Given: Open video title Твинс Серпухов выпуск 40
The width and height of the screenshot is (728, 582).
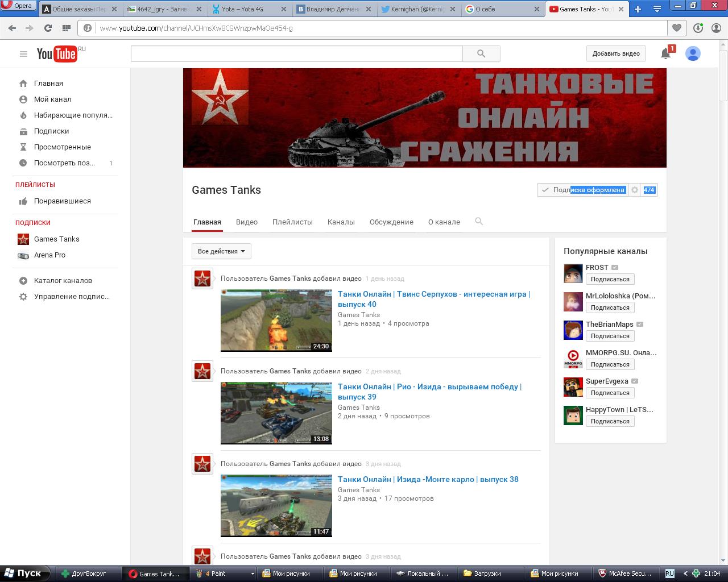Looking at the screenshot, I should pyautogui.click(x=434, y=299).
